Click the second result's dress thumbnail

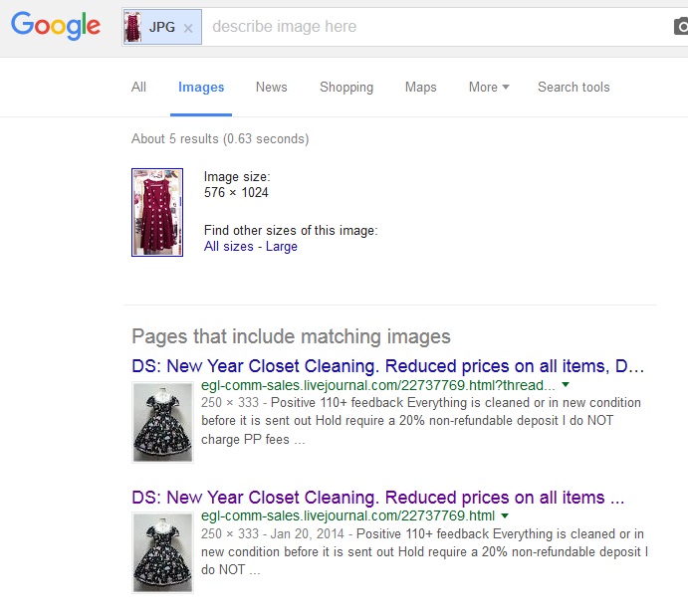162,552
